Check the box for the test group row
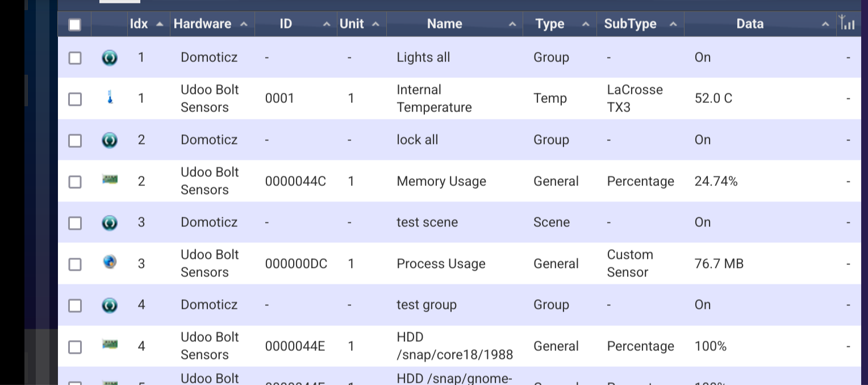 tap(75, 306)
